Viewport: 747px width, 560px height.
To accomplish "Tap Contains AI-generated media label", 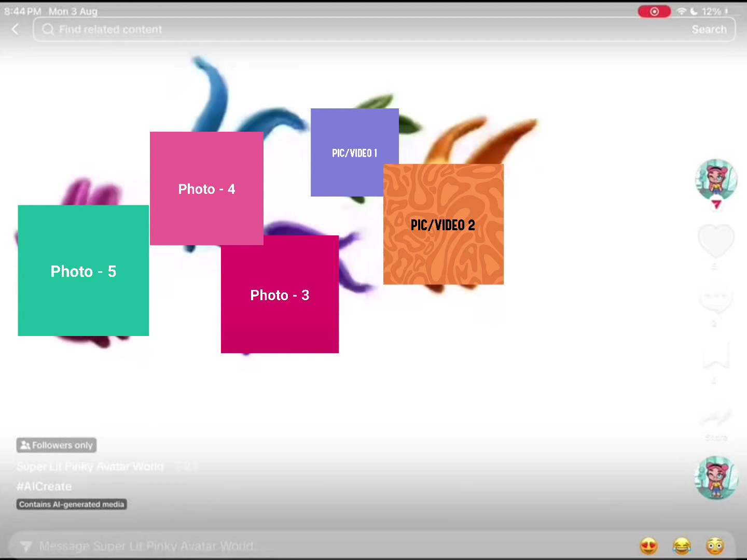I will point(72,504).
